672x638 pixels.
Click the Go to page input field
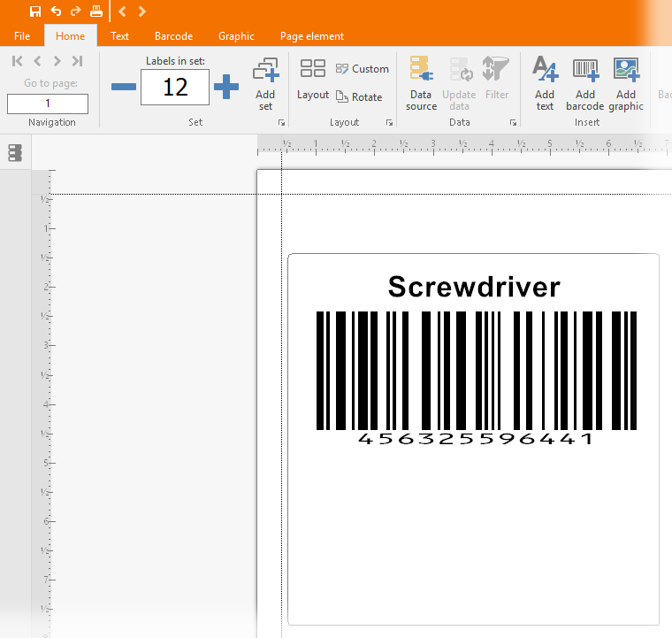click(x=48, y=104)
